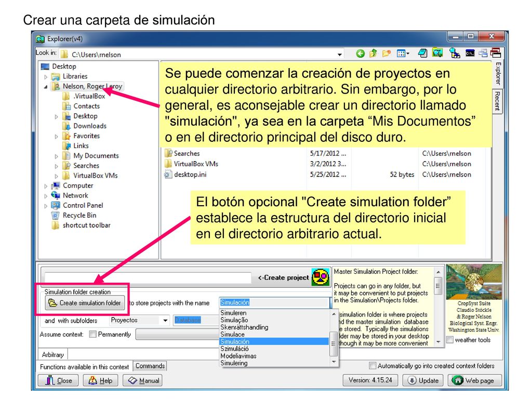The image size is (532, 399).
Task: Choose Szimuláció from the name list
Action: coord(234,349)
